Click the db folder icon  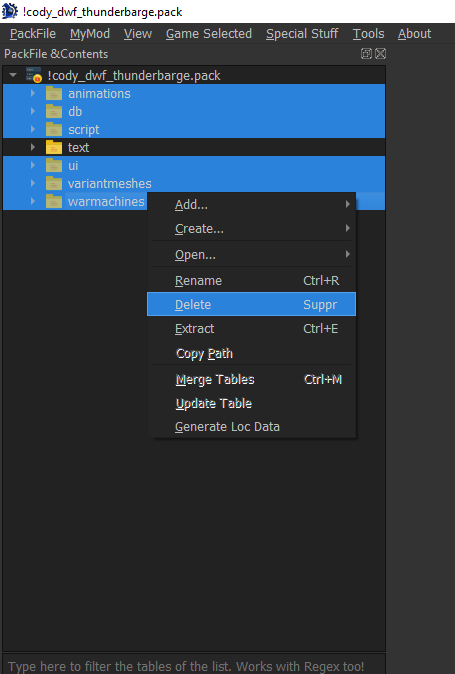click(x=54, y=111)
